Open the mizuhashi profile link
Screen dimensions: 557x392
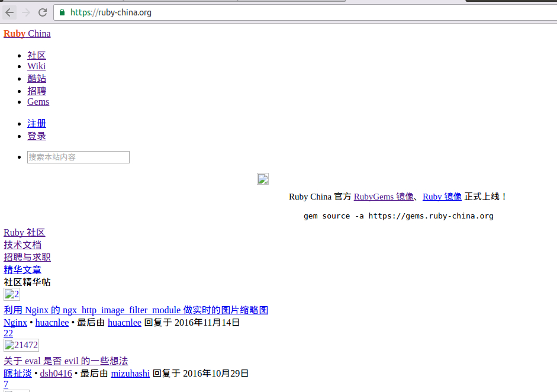click(130, 374)
